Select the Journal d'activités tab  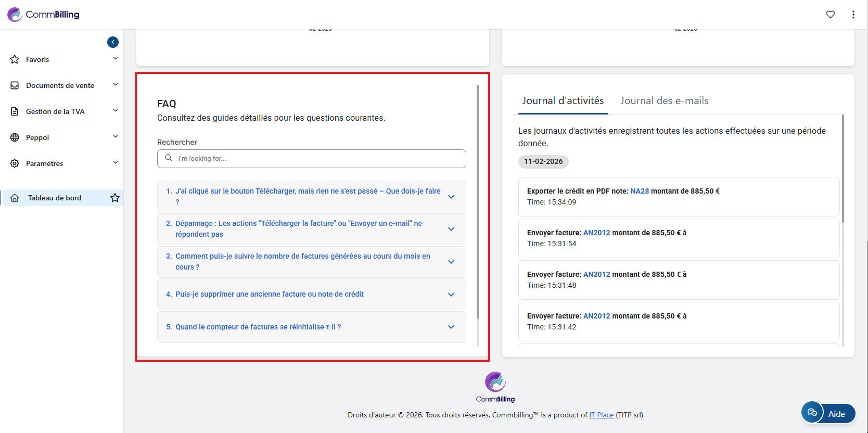click(x=563, y=101)
